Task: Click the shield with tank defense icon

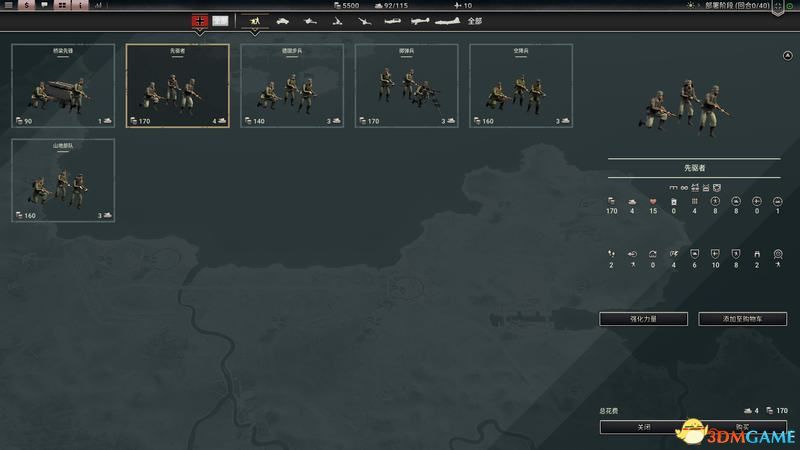Action: click(694, 254)
